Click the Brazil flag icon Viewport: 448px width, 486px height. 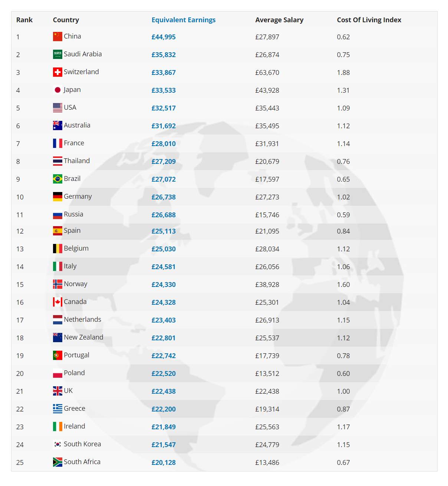pos(57,179)
